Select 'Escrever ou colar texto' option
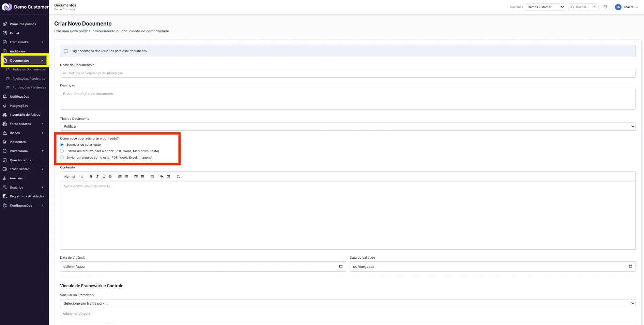 (x=62, y=145)
